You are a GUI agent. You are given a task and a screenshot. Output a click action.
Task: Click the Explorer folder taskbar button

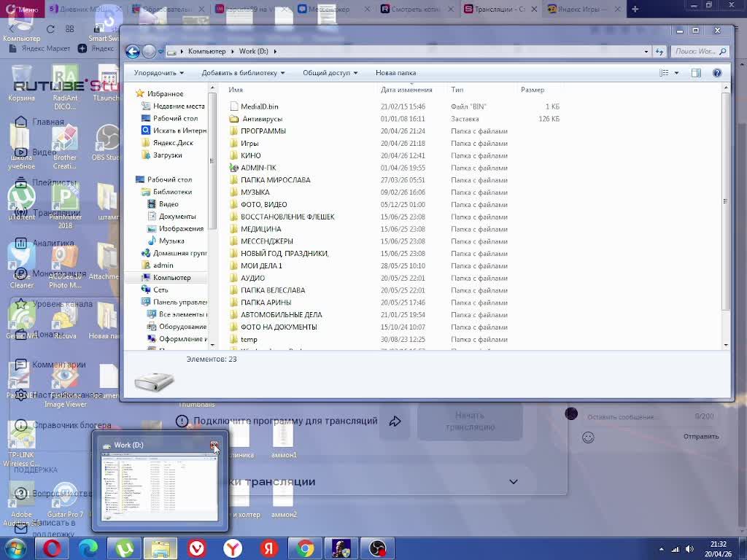tap(160, 548)
